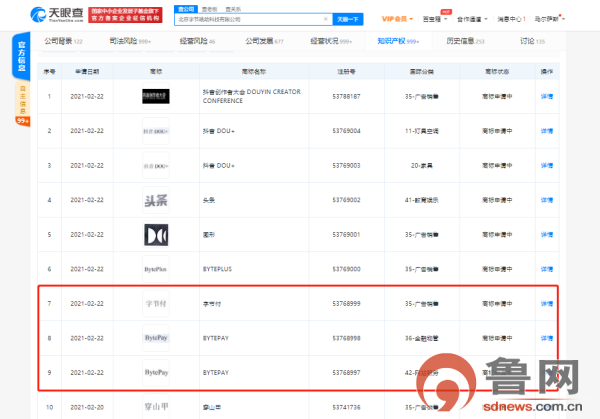Click the 国际分类 column header
The height and width of the screenshot is (419, 600).
point(422,72)
